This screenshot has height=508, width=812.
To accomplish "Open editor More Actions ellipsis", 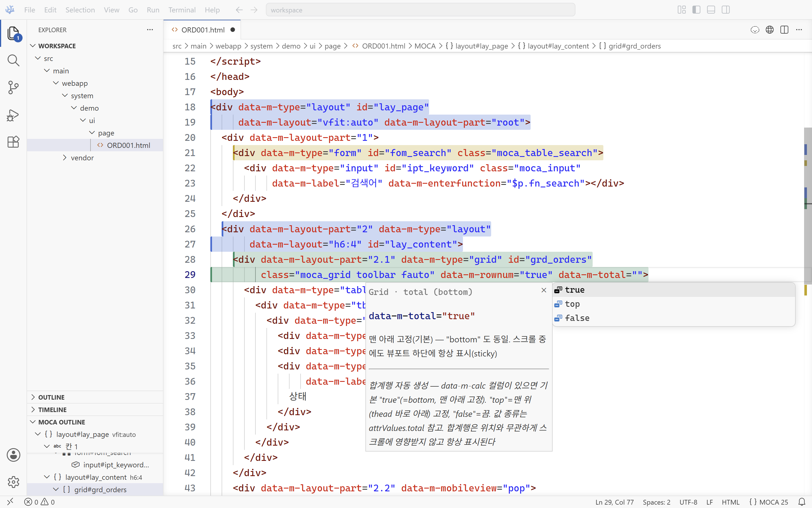I will (799, 30).
